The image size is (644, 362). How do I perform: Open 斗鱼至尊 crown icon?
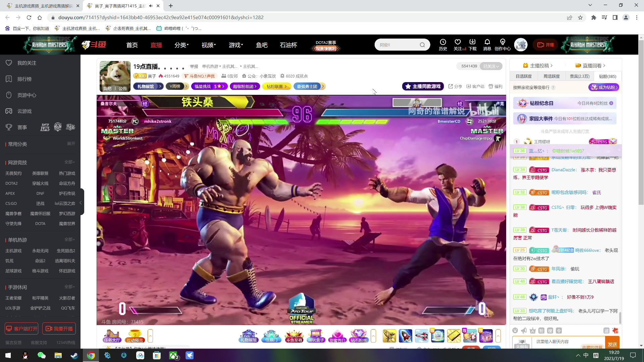coord(294,336)
